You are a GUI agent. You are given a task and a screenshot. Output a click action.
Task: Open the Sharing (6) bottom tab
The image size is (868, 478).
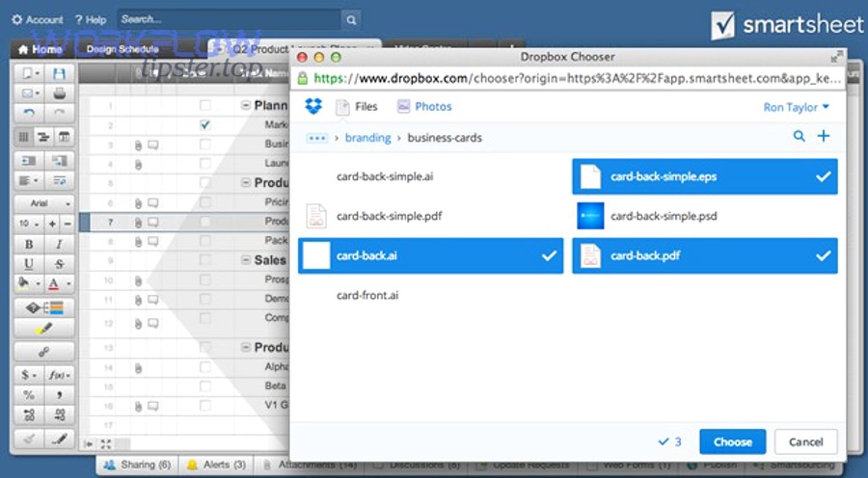138,465
